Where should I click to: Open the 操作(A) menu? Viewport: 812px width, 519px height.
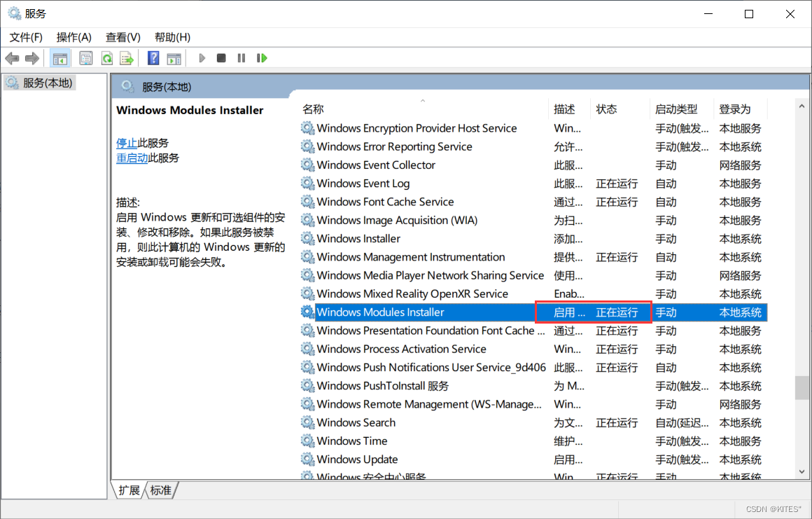[x=74, y=37]
